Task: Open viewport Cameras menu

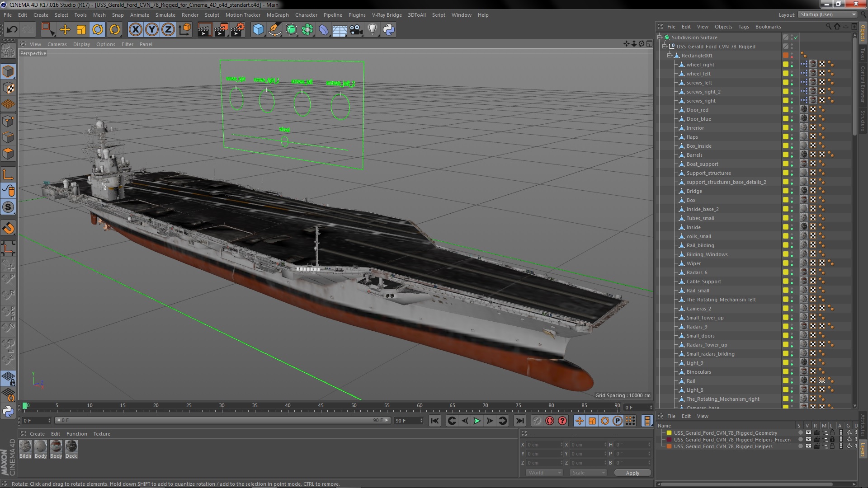Action: (57, 44)
